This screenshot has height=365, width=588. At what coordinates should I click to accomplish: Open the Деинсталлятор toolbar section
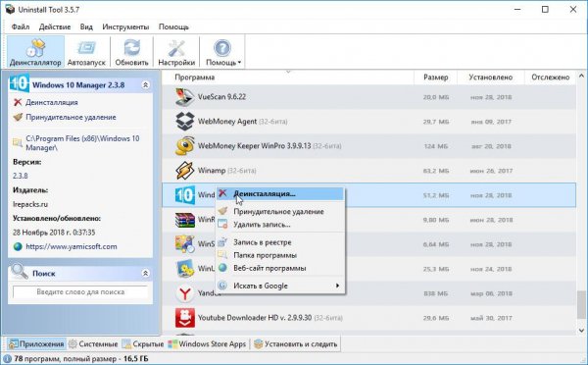35,52
